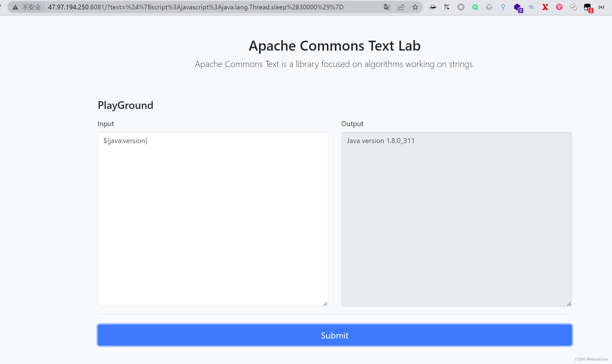Screen dimensions: 612x364
Task: Open the QR code extension
Action: coord(447,7)
